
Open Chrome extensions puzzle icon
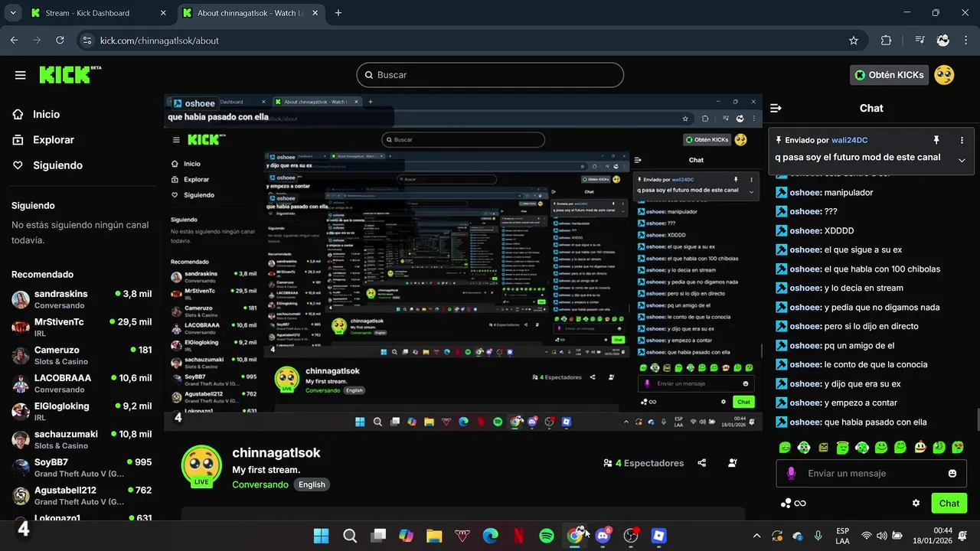click(887, 40)
